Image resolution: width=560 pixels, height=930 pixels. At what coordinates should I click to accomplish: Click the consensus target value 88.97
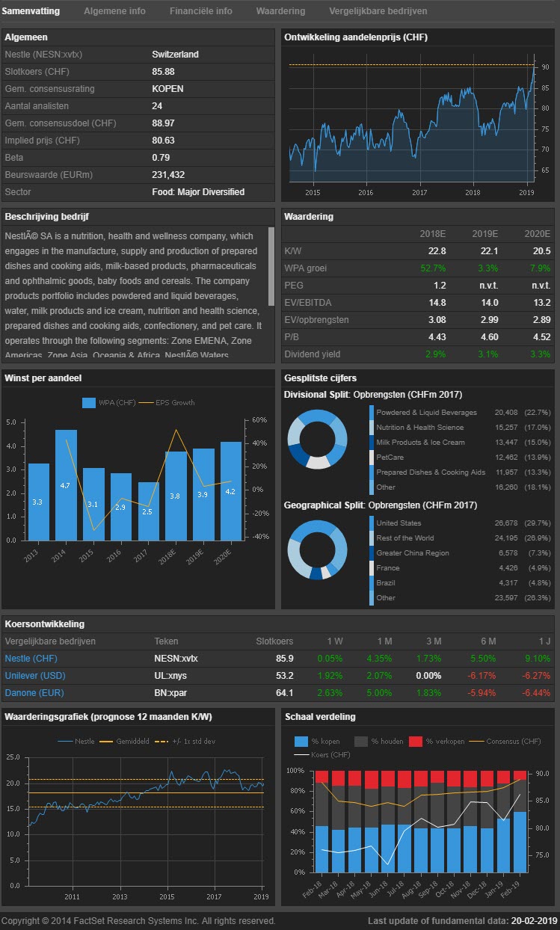click(163, 123)
